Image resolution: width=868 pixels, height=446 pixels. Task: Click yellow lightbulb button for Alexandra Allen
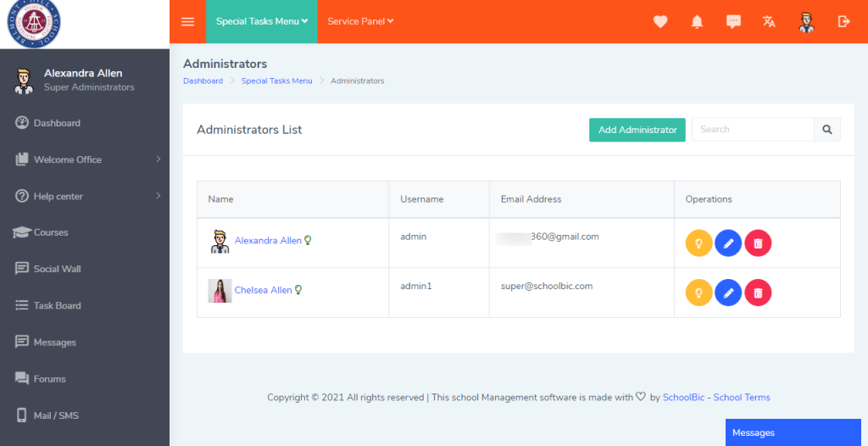pos(698,243)
